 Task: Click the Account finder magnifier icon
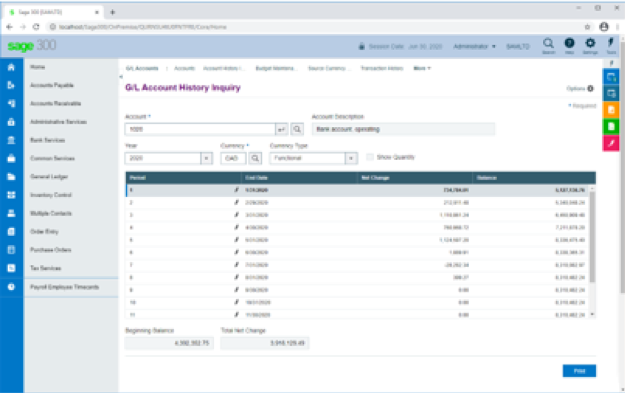coord(297,129)
